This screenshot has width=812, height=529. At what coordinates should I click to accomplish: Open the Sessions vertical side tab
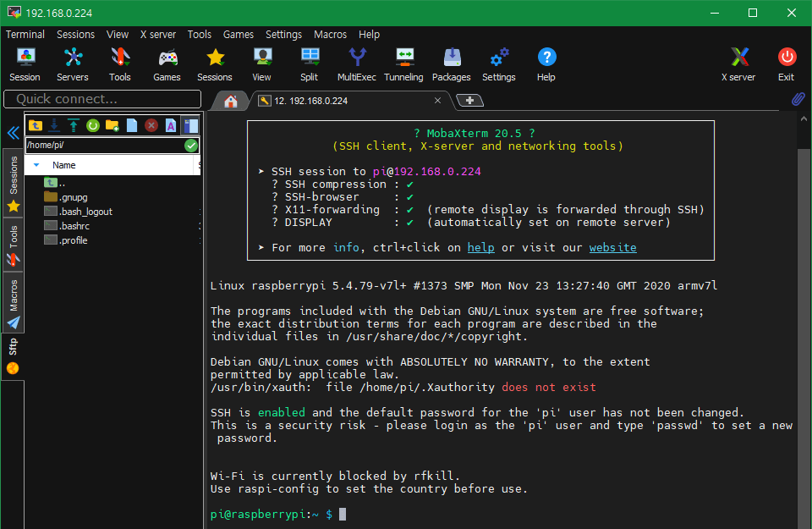tap(13, 184)
